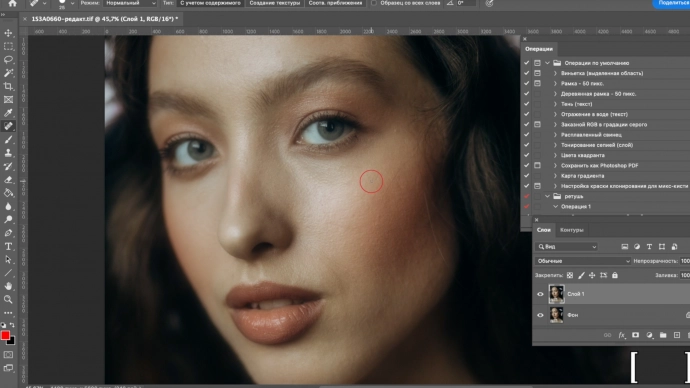Add a layer mask
690x388 pixels.
(x=635, y=335)
